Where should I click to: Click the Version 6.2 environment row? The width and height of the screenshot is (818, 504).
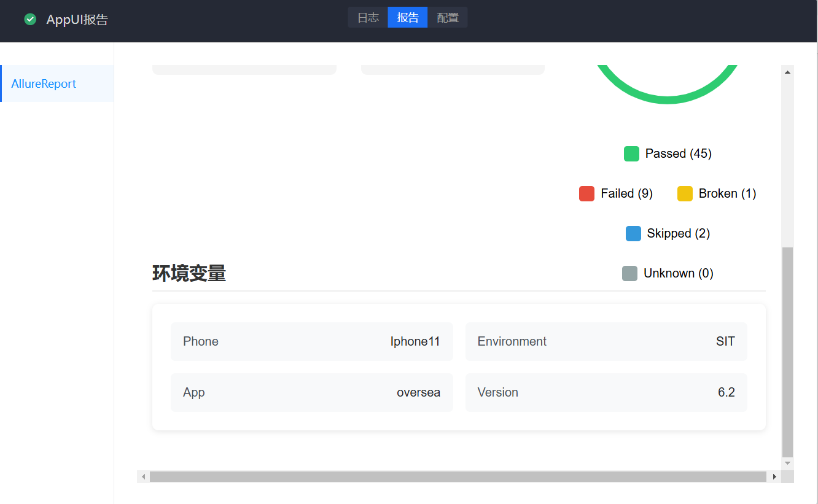606,392
